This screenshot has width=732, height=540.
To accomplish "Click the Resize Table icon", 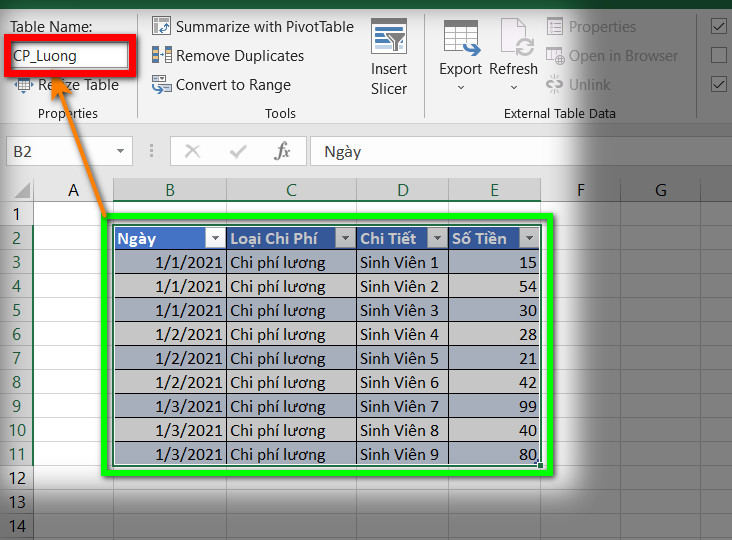I will (23, 85).
